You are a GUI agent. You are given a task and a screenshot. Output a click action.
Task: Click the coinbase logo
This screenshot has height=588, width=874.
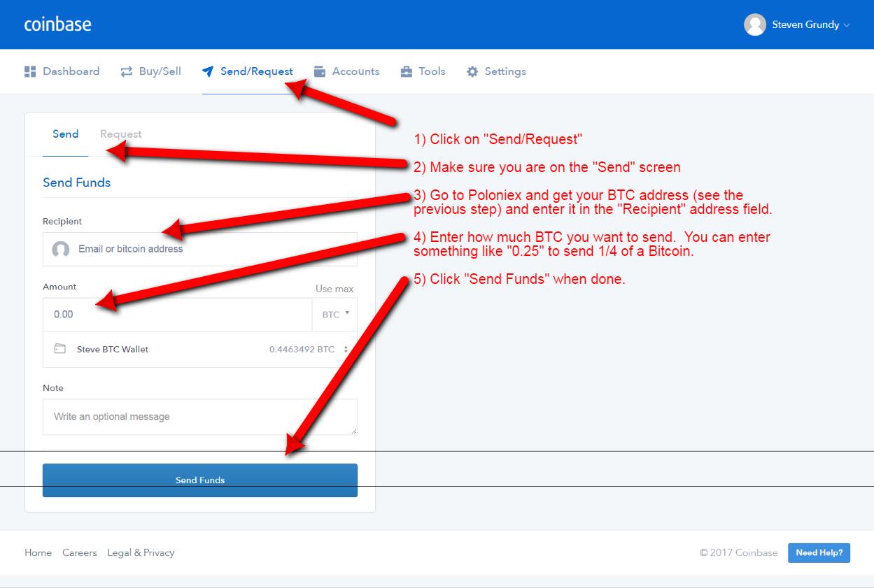tap(57, 24)
